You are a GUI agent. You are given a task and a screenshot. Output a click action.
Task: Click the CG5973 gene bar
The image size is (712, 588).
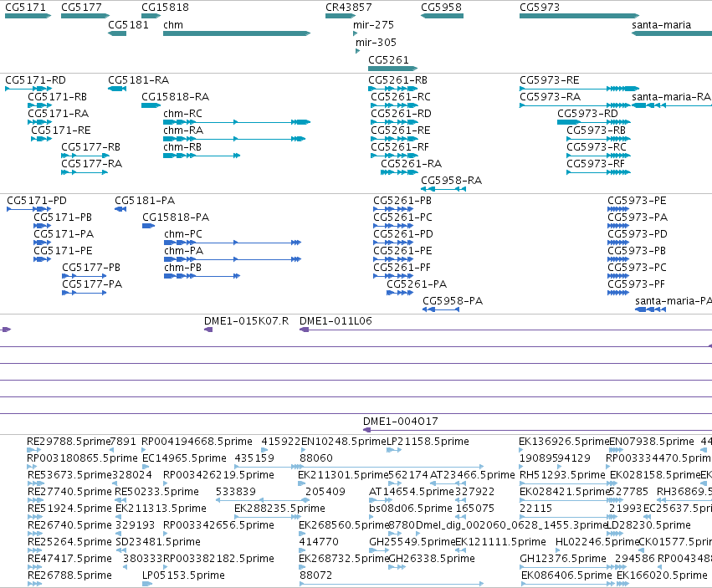pyautogui.click(x=580, y=16)
